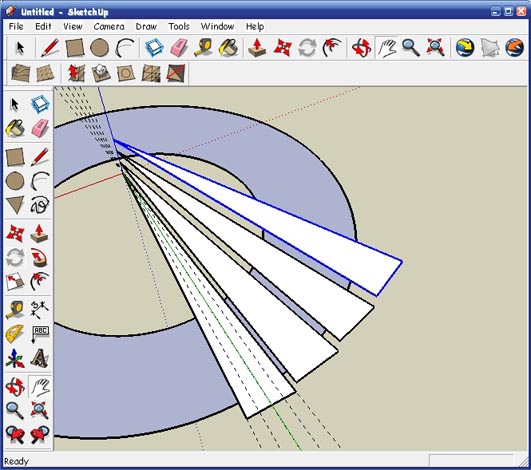Image resolution: width=531 pixels, height=470 pixels.
Task: Activate the Move tool in the left palette
Action: click(15, 234)
